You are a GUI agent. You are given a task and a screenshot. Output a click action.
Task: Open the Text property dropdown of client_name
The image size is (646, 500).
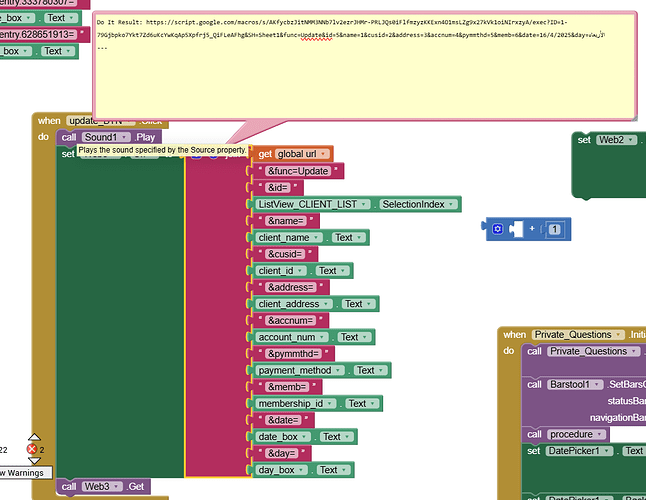click(359, 238)
